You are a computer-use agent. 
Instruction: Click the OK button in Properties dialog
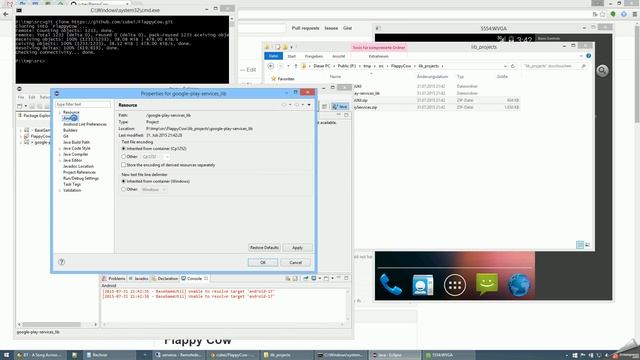pyautogui.click(x=263, y=262)
